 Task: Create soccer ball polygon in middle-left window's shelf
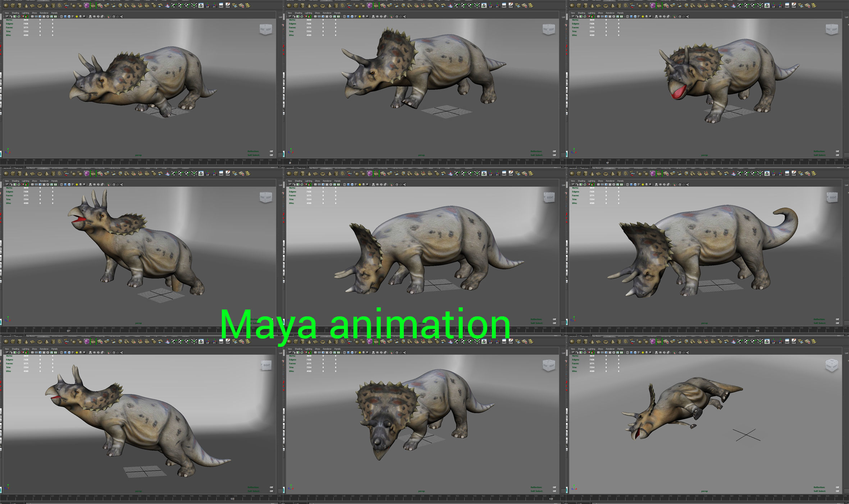click(x=59, y=173)
